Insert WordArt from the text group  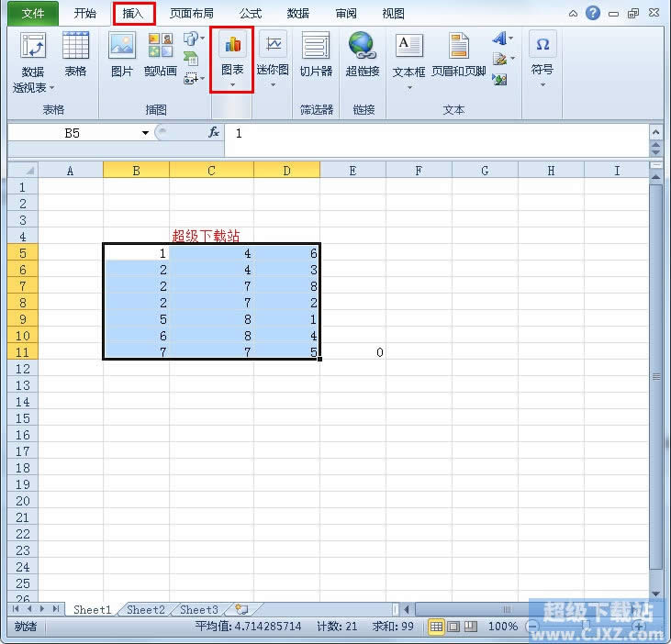click(x=499, y=39)
